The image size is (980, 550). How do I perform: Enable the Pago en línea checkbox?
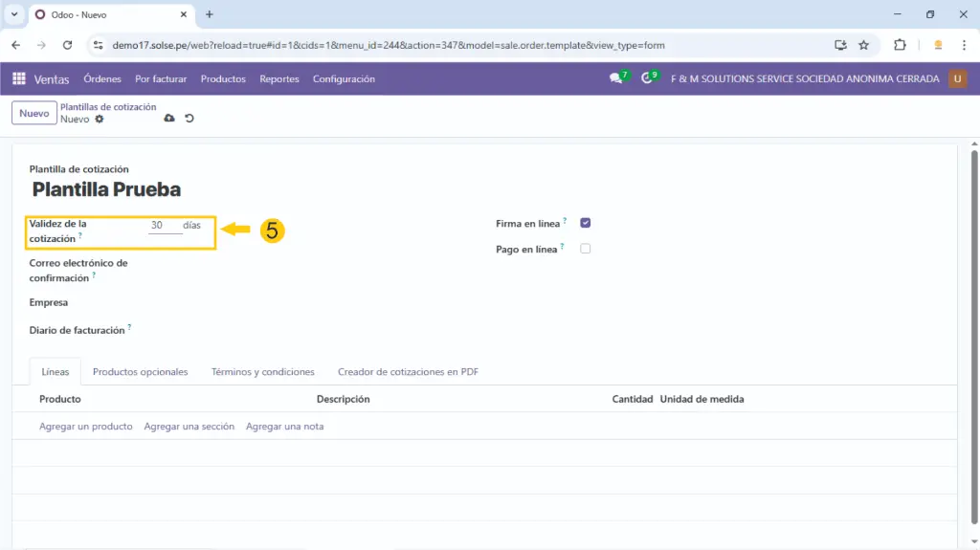(x=586, y=249)
